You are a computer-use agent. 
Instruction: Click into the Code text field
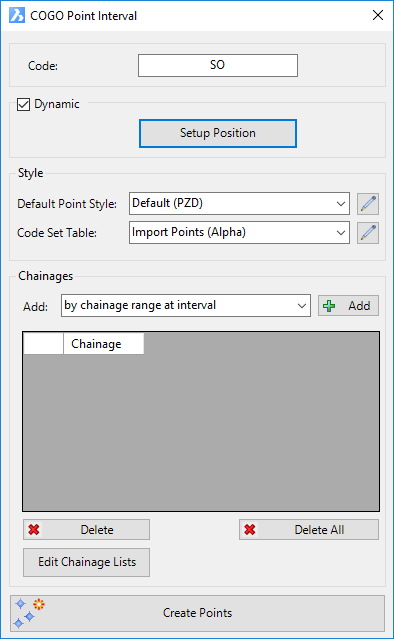coord(218,65)
